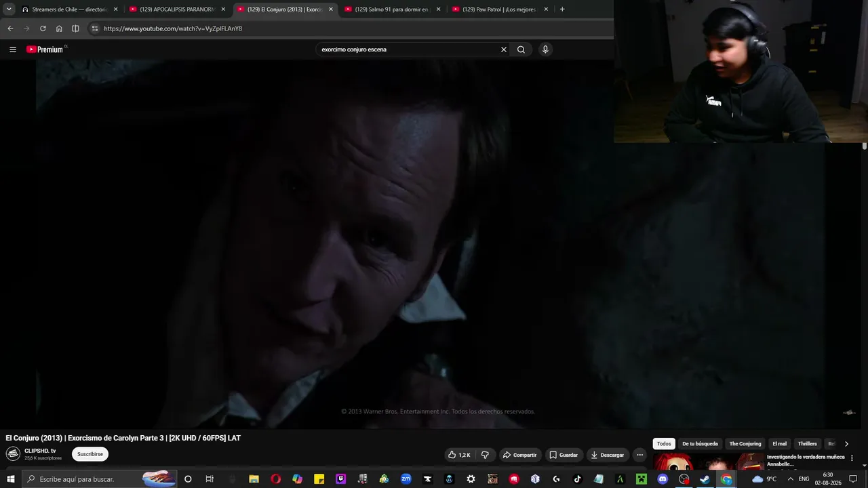The image size is (868, 488).
Task: Open Sticky Notes from taskbar
Action: click(x=319, y=479)
